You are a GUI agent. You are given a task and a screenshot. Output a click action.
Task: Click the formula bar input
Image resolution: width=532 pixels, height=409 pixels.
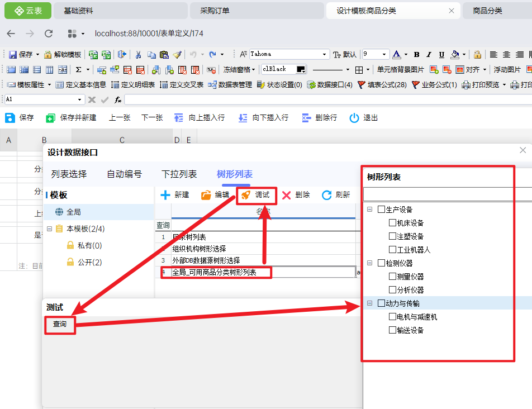point(328,99)
